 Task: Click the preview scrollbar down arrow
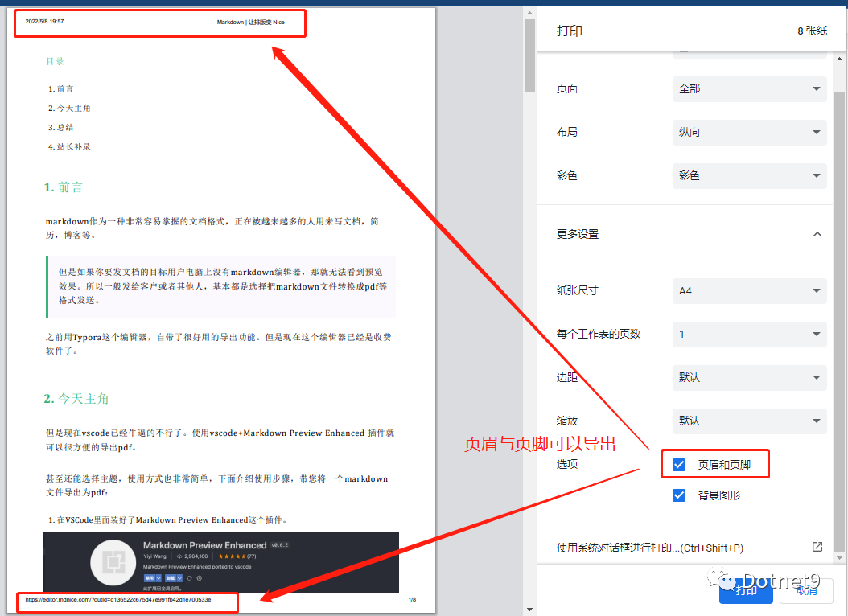pyautogui.click(x=529, y=610)
